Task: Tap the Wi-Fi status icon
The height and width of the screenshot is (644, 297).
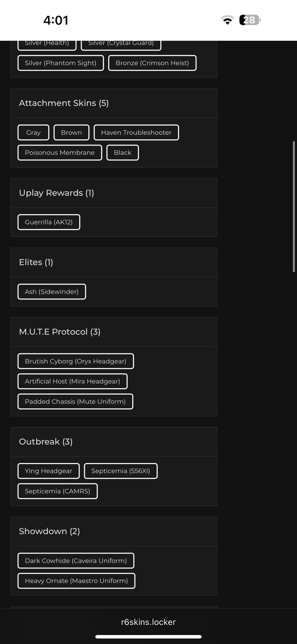Action: point(227,20)
